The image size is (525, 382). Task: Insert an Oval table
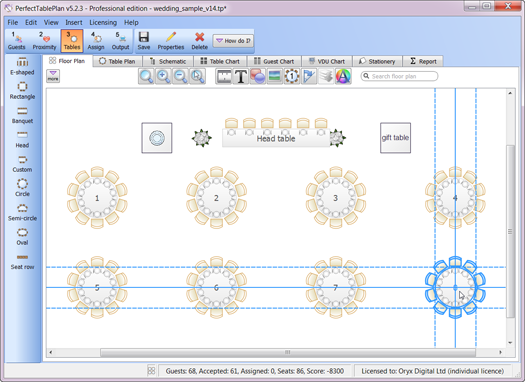(x=22, y=237)
